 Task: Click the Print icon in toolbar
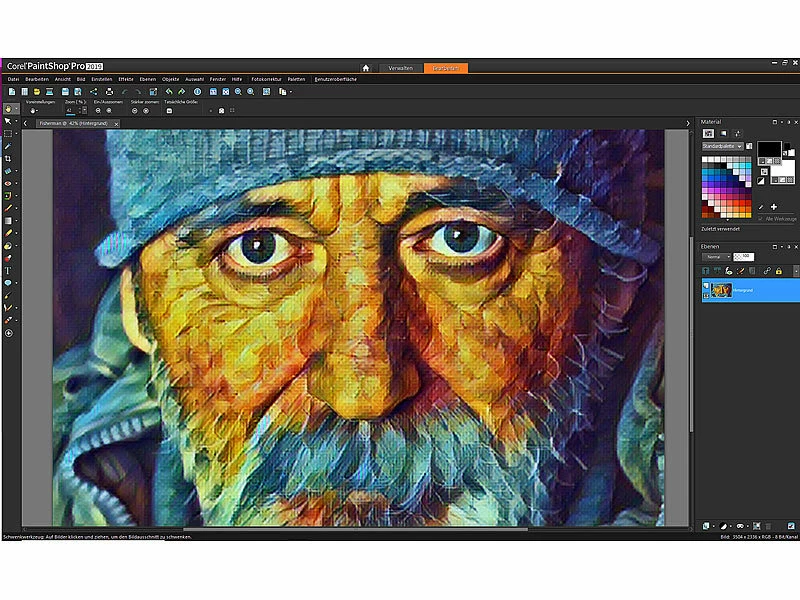point(108,92)
